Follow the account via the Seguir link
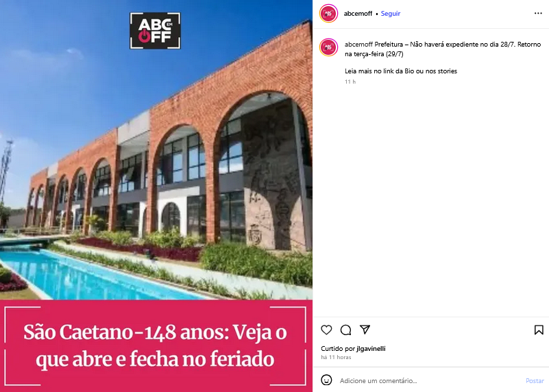 click(x=391, y=13)
